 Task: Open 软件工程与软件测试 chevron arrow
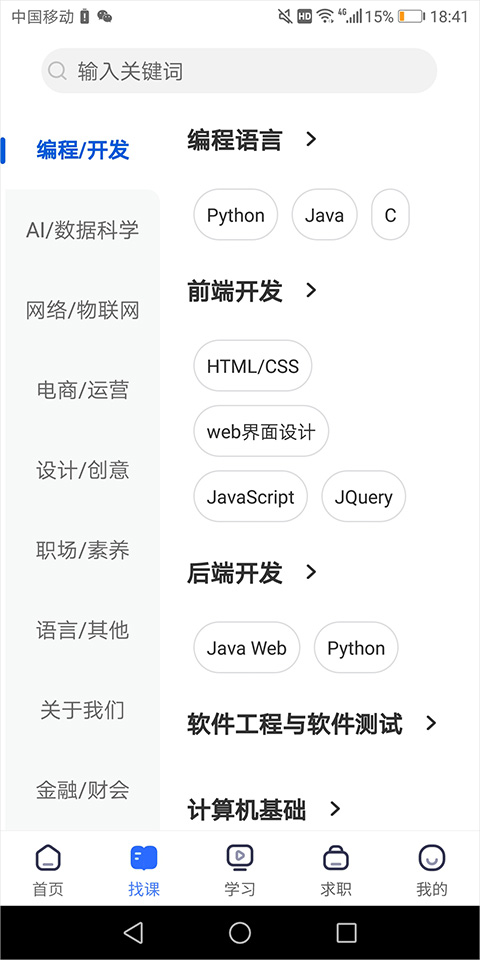click(x=432, y=723)
